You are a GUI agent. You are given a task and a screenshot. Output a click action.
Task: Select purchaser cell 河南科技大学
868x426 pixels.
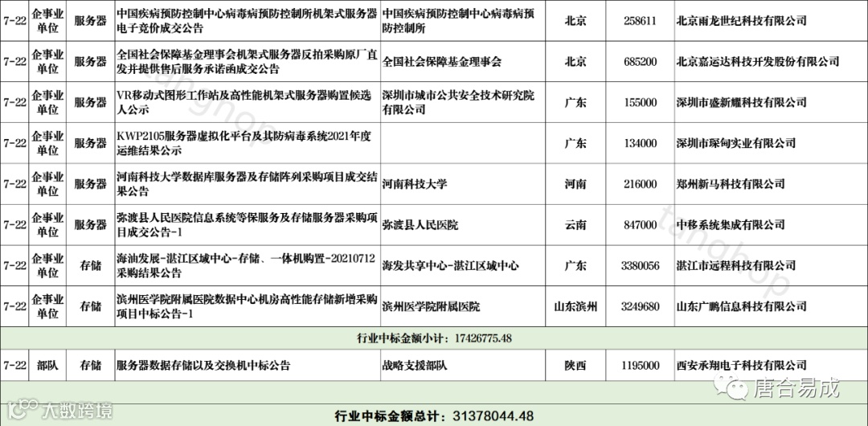(x=414, y=184)
